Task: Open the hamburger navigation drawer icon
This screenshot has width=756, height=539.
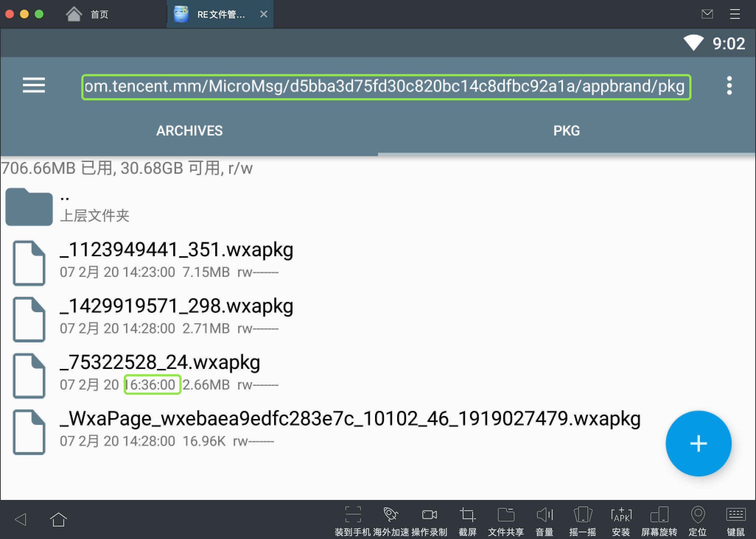Action: [34, 85]
